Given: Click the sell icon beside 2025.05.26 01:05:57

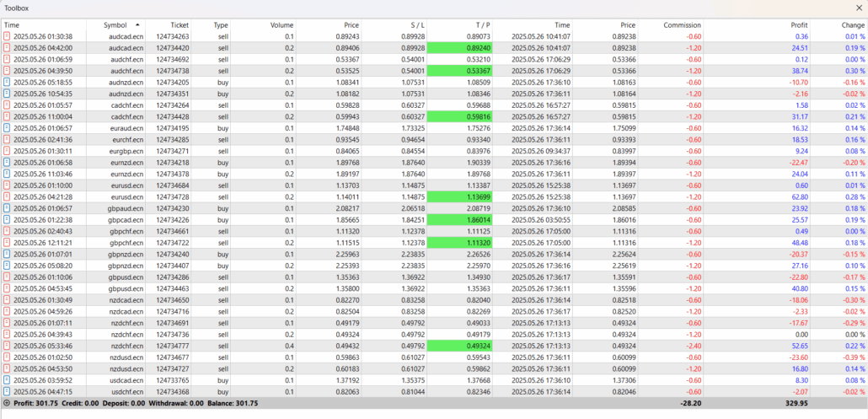Looking at the screenshot, I should [x=7, y=105].
